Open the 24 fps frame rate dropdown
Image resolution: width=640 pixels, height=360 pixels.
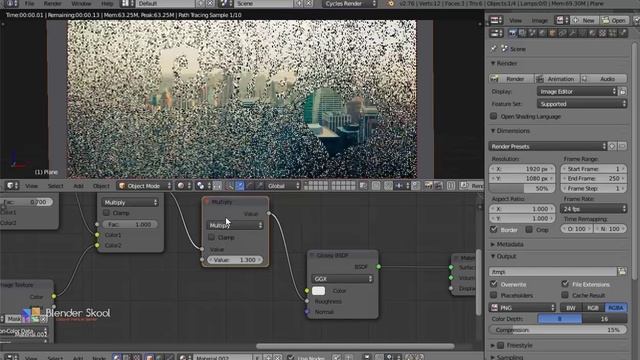tap(593, 209)
